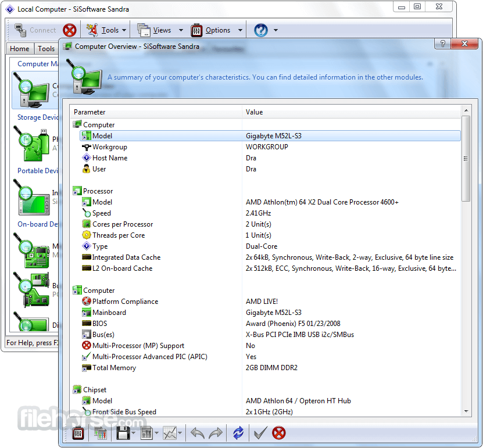Select the Multi-Processor (MP) Support row
This screenshot has width=483, height=448.
click(270, 346)
